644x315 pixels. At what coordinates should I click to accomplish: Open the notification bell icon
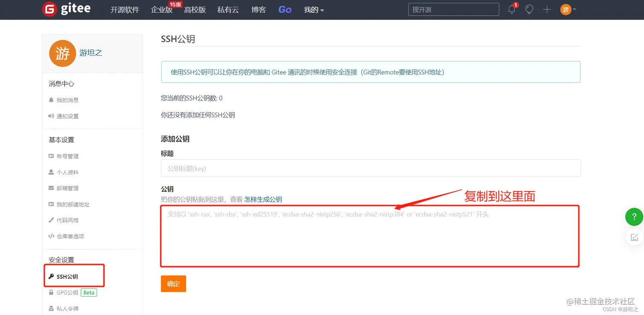coord(512,9)
